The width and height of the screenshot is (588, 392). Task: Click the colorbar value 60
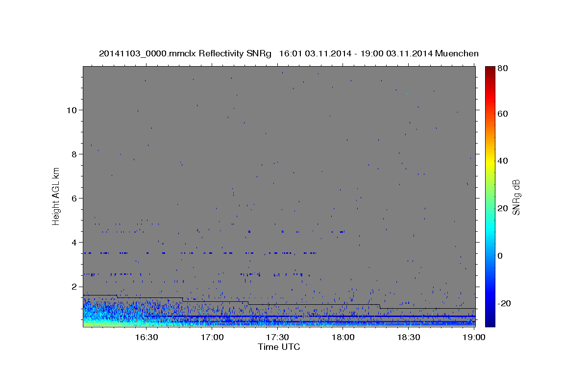[503, 114]
